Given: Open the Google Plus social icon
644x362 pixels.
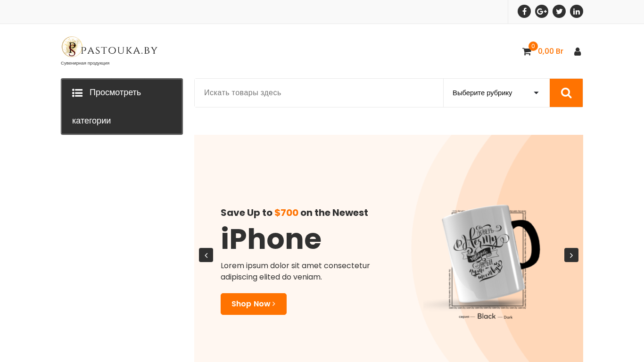Looking at the screenshot, I should [x=542, y=11].
